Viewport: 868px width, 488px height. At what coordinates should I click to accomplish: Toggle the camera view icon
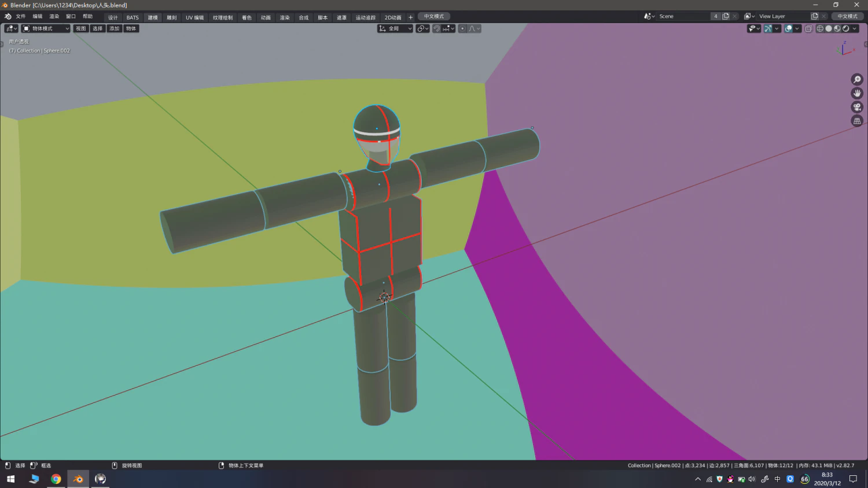857,107
